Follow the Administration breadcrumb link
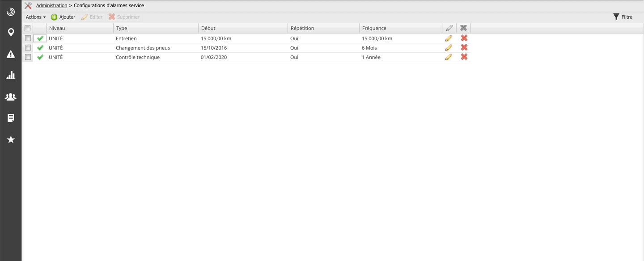 tap(51, 5)
